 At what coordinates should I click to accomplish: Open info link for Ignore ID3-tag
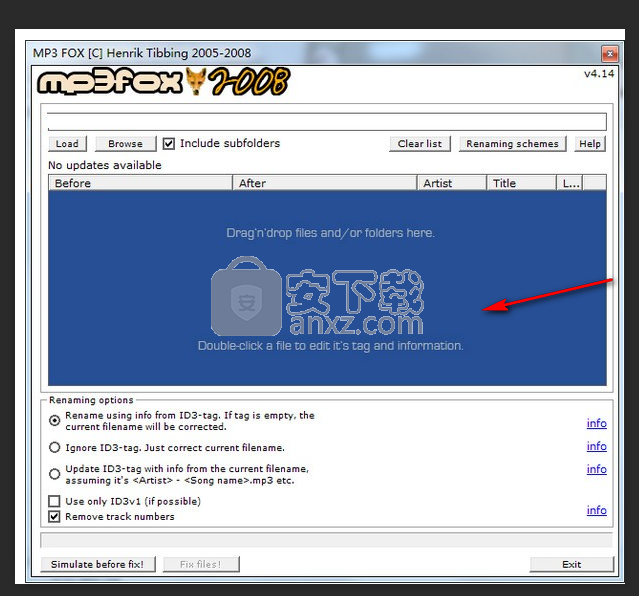pos(597,446)
